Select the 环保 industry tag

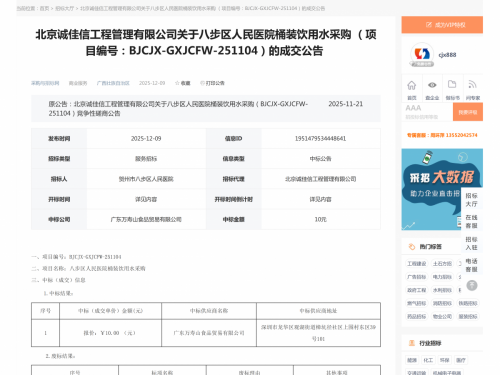pyautogui.click(x=444, y=360)
